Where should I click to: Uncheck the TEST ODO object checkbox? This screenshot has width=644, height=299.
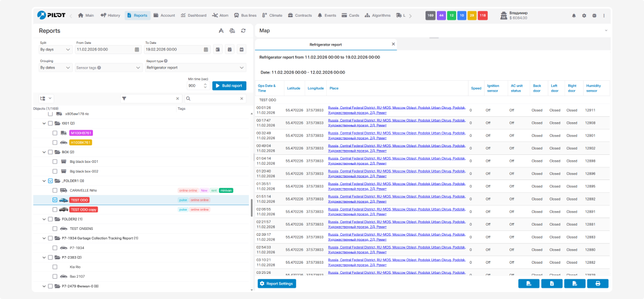click(x=55, y=200)
